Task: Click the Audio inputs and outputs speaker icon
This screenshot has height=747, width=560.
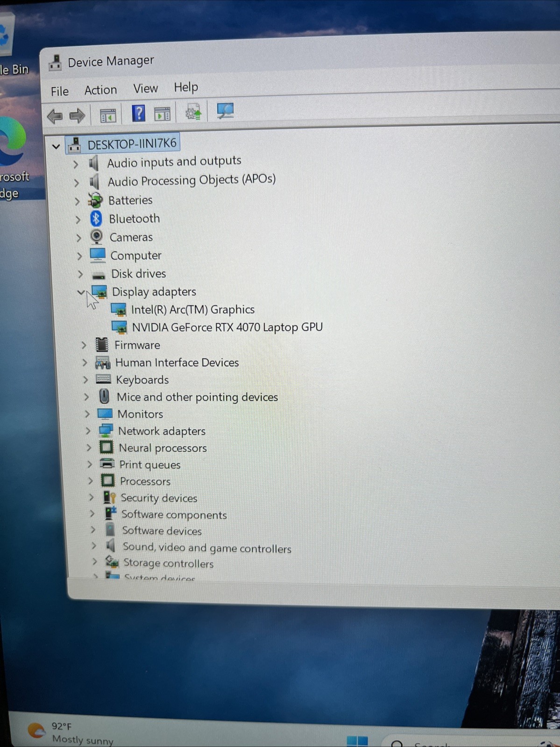Action: 94,163
